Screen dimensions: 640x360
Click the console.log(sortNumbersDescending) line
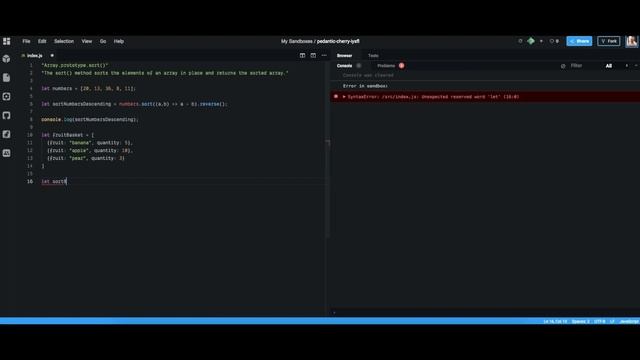pos(90,120)
